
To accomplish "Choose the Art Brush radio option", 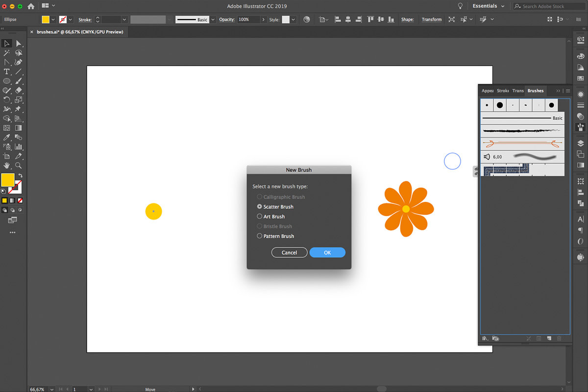I will point(260,217).
